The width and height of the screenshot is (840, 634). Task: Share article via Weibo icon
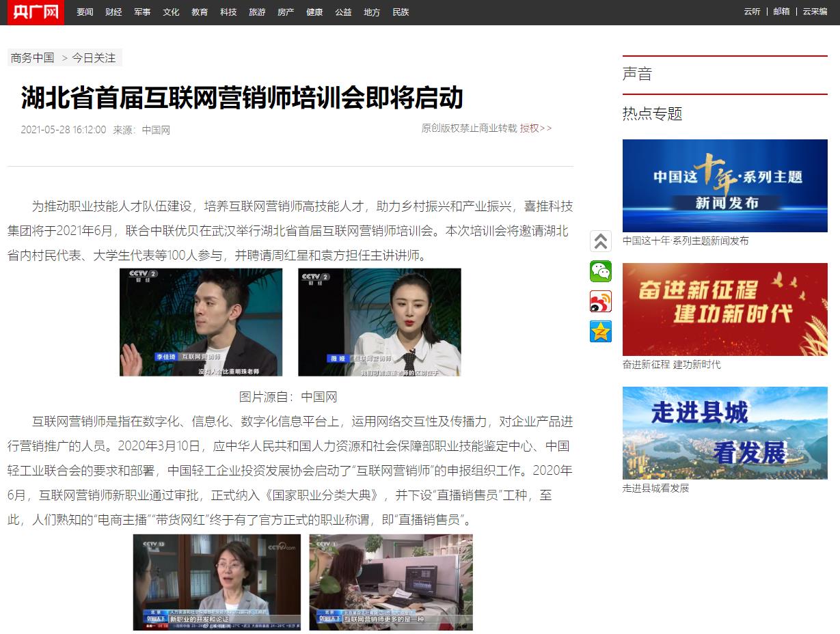[601, 301]
